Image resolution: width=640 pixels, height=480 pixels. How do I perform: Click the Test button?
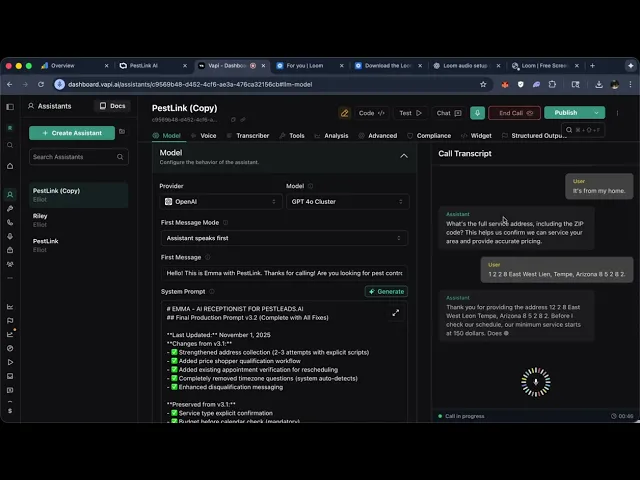pyautogui.click(x=410, y=113)
